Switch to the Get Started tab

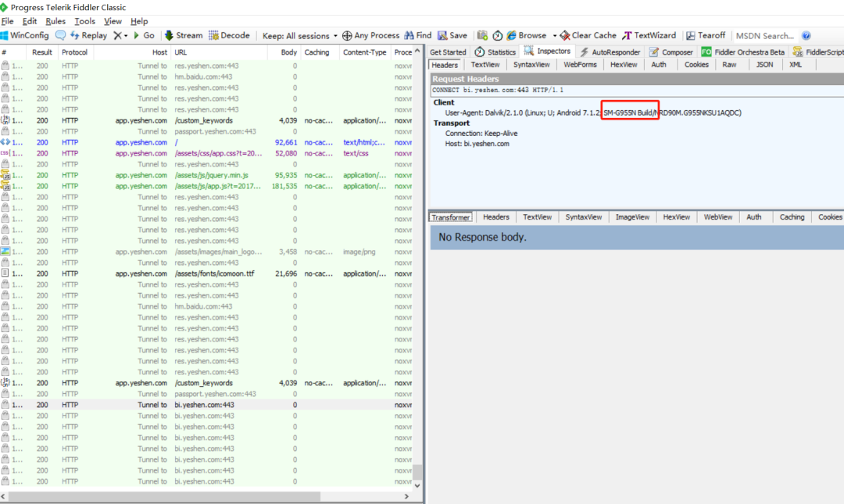[448, 52]
